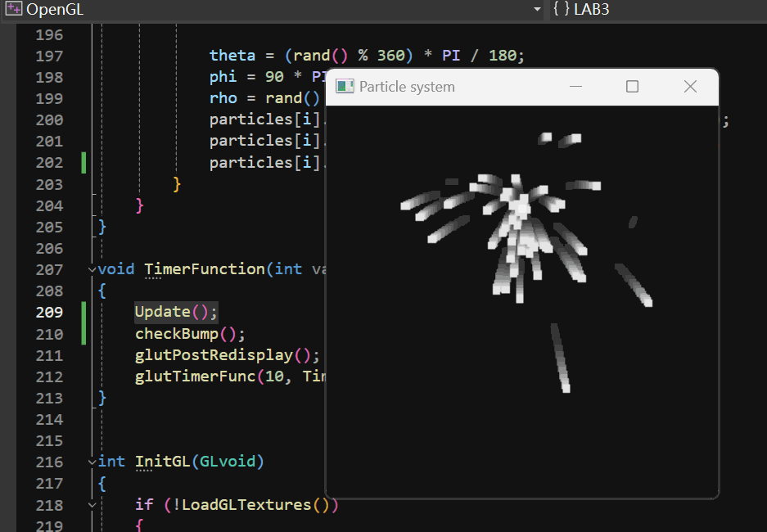Click the Particle system window icon
This screenshot has height=532, width=767.
pyautogui.click(x=345, y=87)
